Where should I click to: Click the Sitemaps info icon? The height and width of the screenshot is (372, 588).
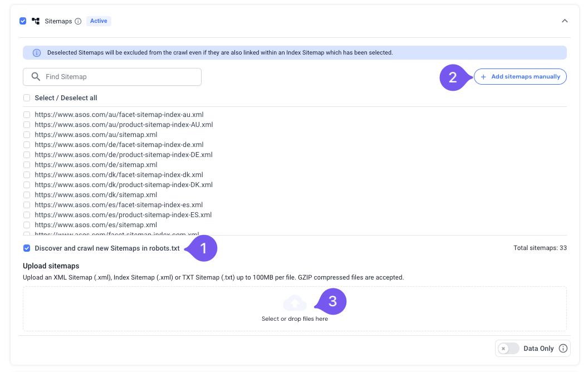pos(78,21)
